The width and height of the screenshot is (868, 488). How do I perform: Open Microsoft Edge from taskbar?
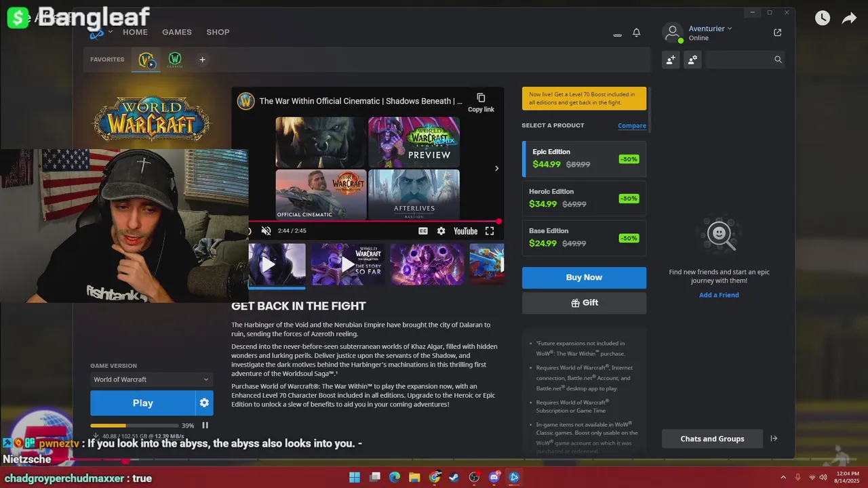coord(395,477)
